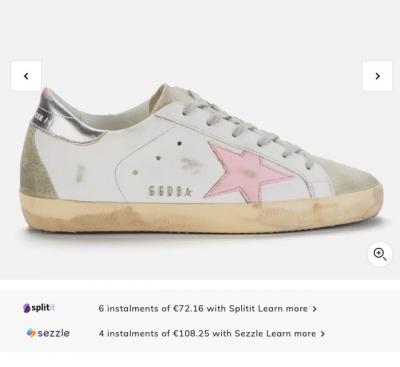
Task: Select the multicolor Sezzle brand glyph
Action: click(x=31, y=333)
